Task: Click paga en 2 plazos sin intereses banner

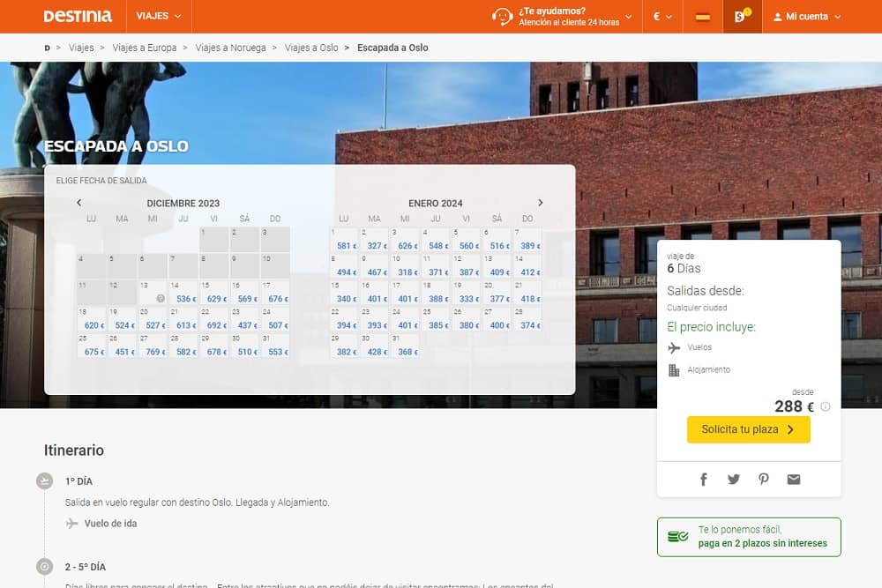Action: click(749, 537)
